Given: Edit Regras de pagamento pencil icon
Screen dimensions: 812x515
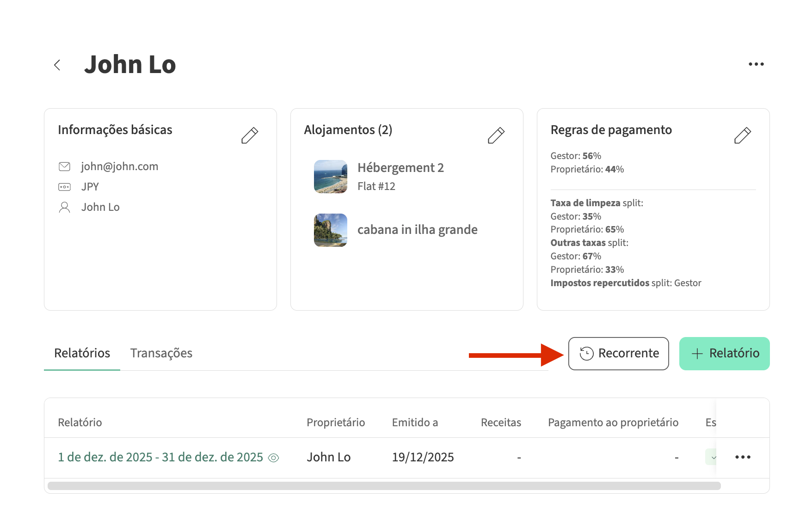Looking at the screenshot, I should pyautogui.click(x=742, y=135).
